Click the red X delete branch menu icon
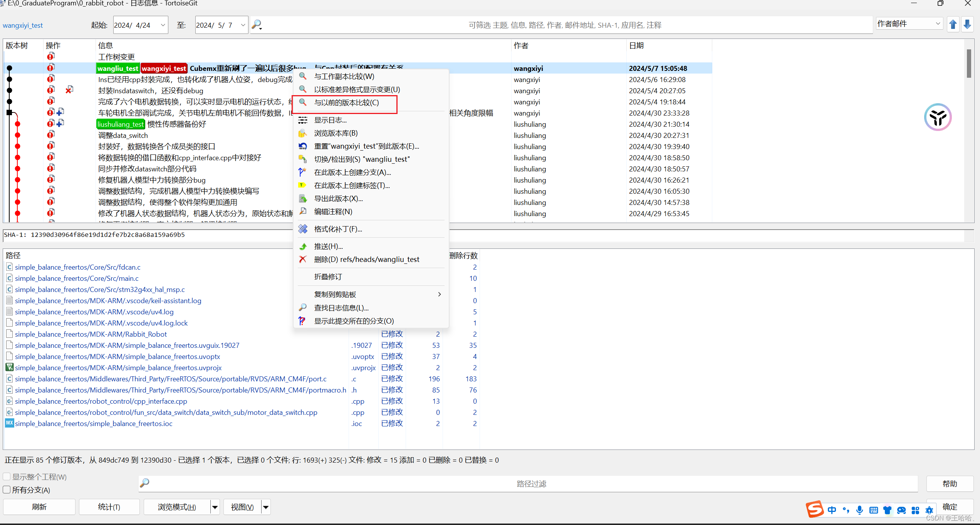The height and width of the screenshot is (525, 980). click(x=303, y=259)
